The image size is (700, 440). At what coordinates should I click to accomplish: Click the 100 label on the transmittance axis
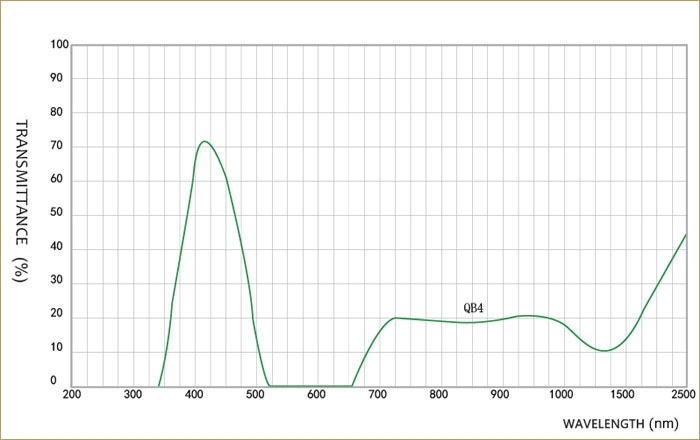(59, 45)
